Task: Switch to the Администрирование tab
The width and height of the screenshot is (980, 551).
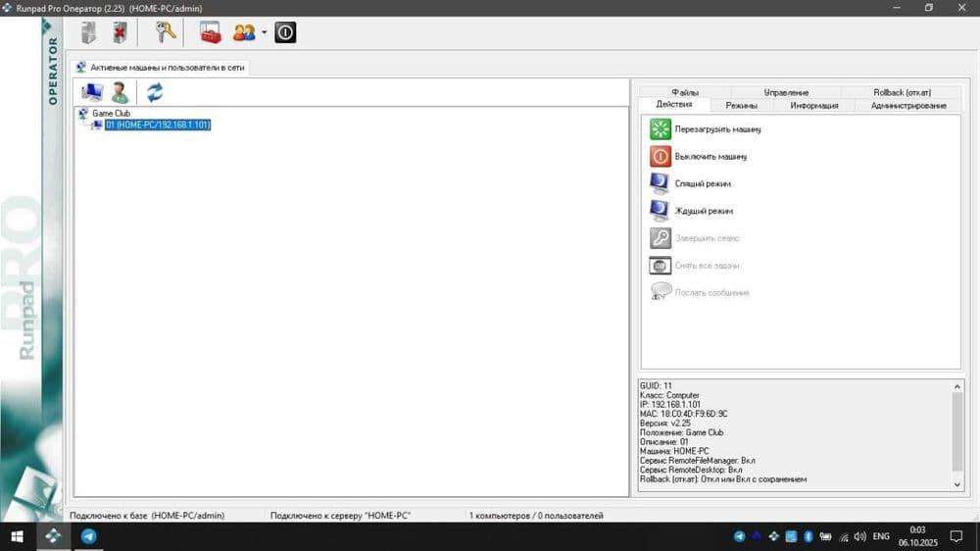Action: [x=908, y=106]
